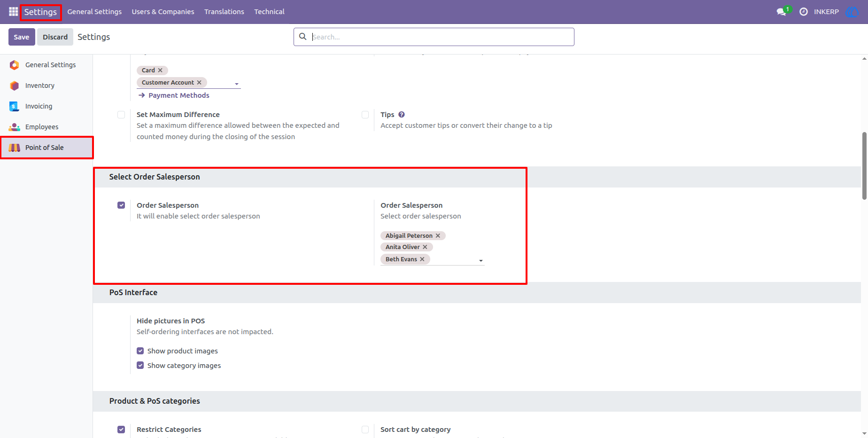
Task: Expand the payment methods dropdown arrow
Action: (237, 84)
